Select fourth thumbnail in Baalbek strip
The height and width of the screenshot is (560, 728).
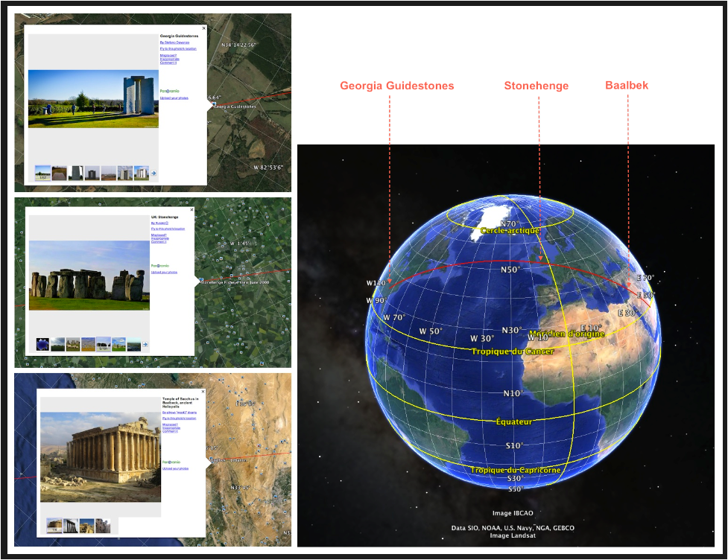103,526
